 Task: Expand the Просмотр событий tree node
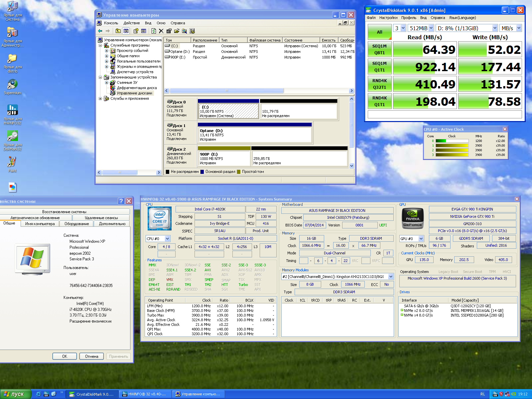click(x=106, y=51)
